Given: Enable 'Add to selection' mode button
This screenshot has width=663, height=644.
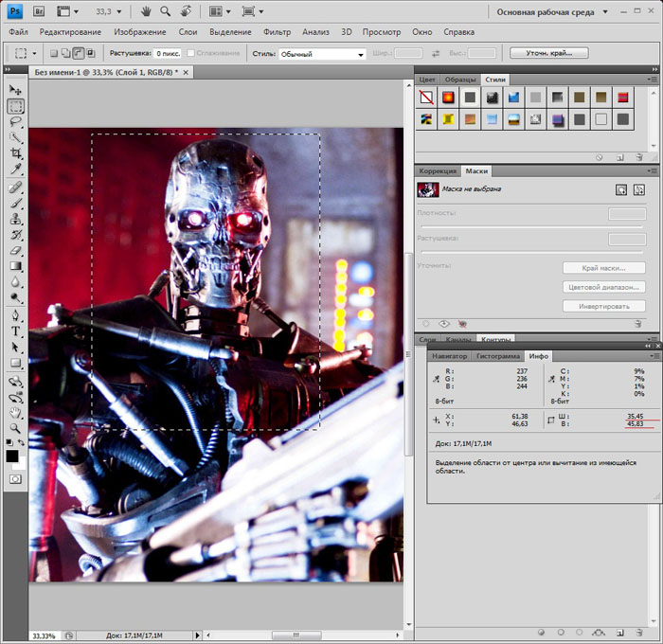Looking at the screenshot, I should [64, 54].
